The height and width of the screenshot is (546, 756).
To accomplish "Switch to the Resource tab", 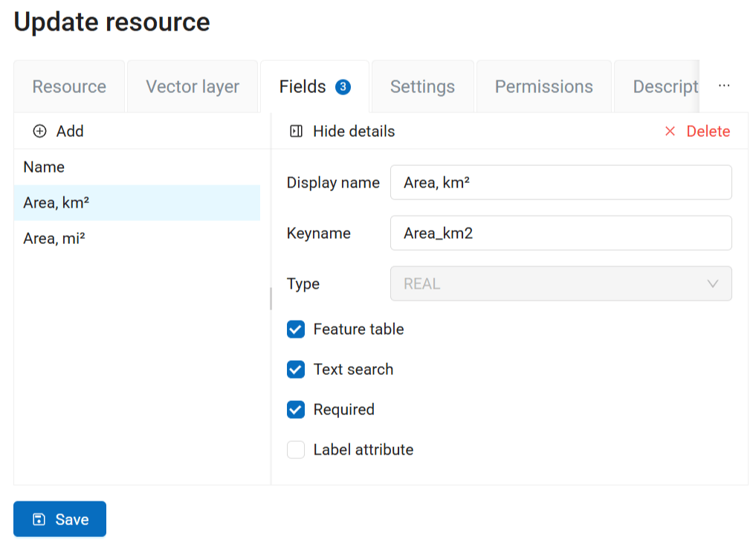I will (69, 87).
